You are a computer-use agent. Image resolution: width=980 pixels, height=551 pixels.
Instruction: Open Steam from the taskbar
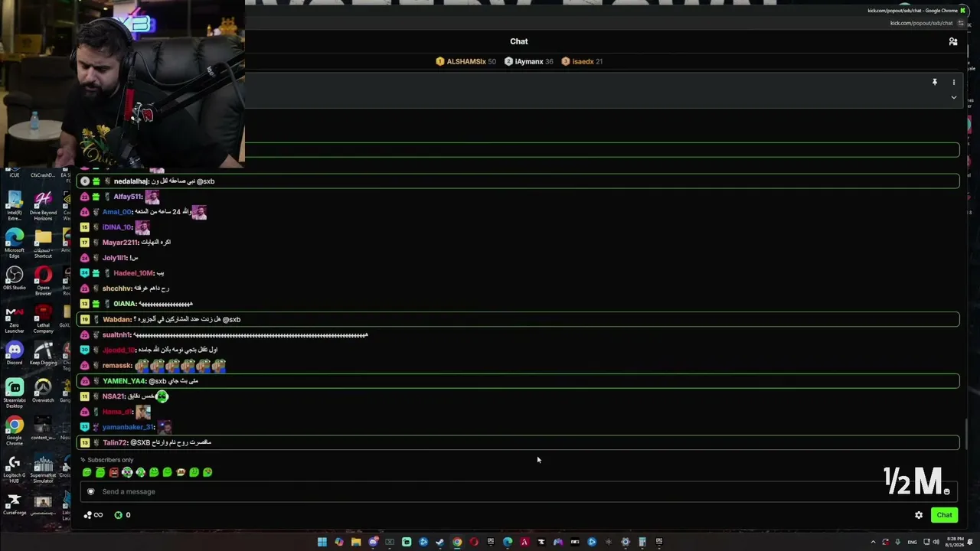click(440, 542)
